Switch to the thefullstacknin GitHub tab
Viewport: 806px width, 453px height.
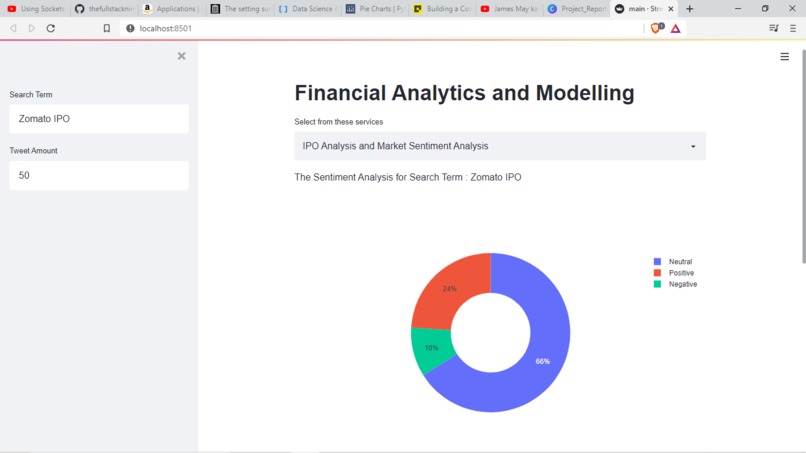(x=104, y=9)
